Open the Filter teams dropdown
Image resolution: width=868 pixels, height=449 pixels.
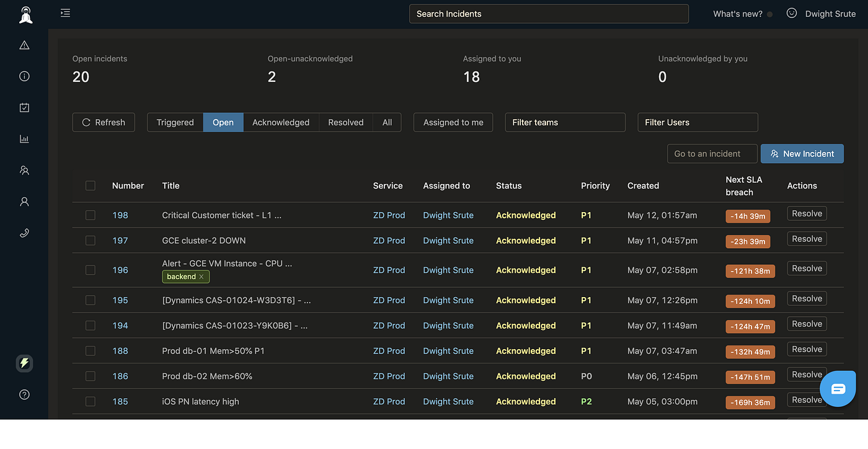[x=565, y=122]
